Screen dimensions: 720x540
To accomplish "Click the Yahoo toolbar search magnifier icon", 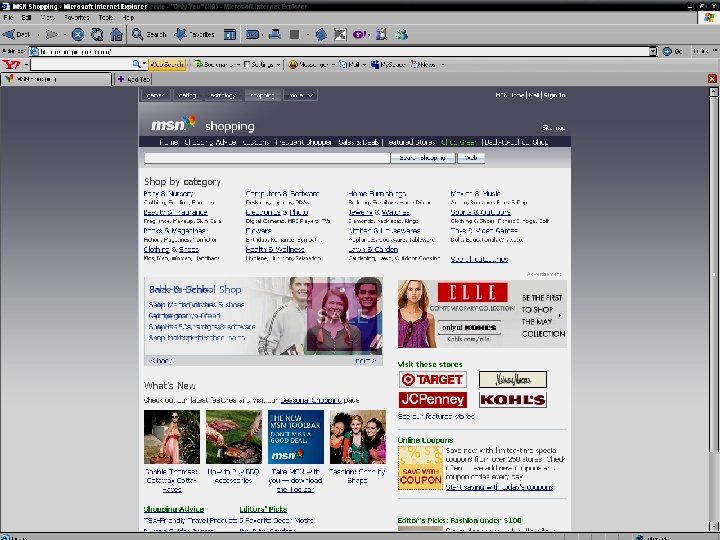I will 136,64.
